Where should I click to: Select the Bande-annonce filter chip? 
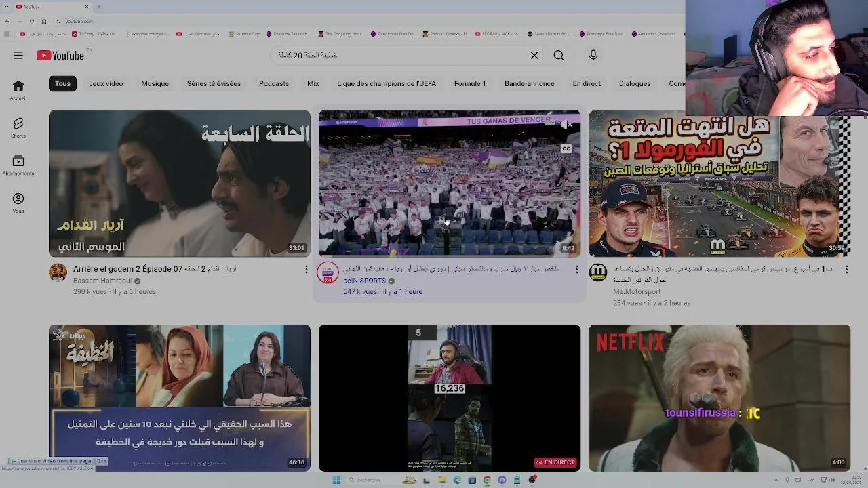pos(530,83)
